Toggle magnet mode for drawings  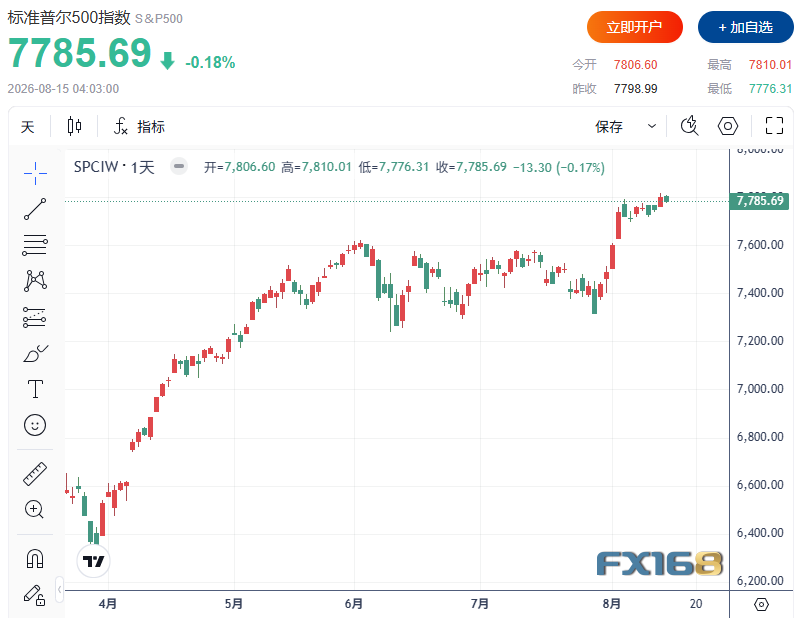click(35, 558)
